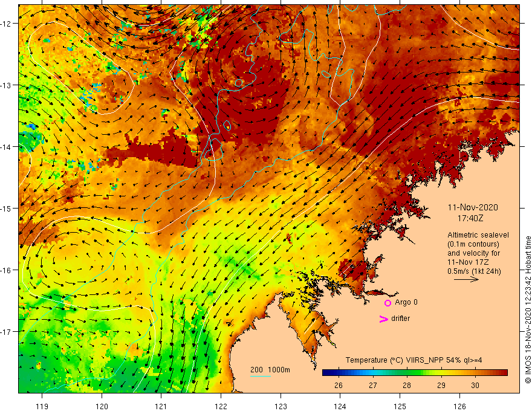
Task: Click the Temperature VIIRS_NPP colorbar title
Action: point(414,360)
